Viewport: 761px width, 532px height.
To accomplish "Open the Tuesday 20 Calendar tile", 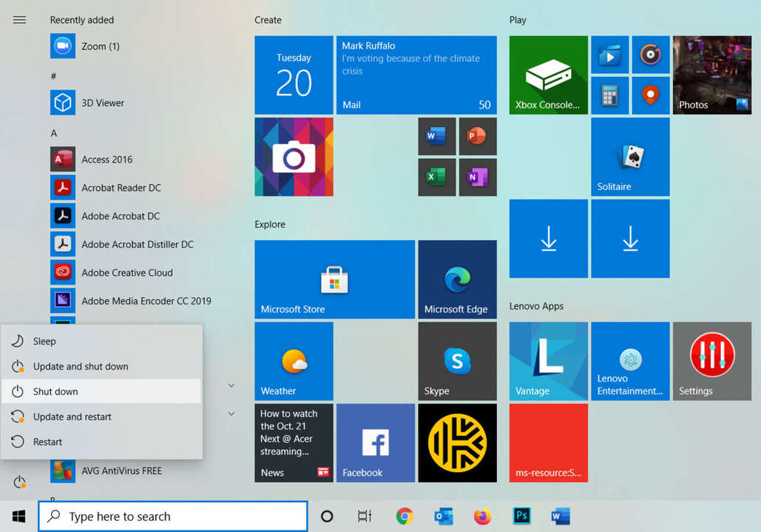I will tap(294, 75).
